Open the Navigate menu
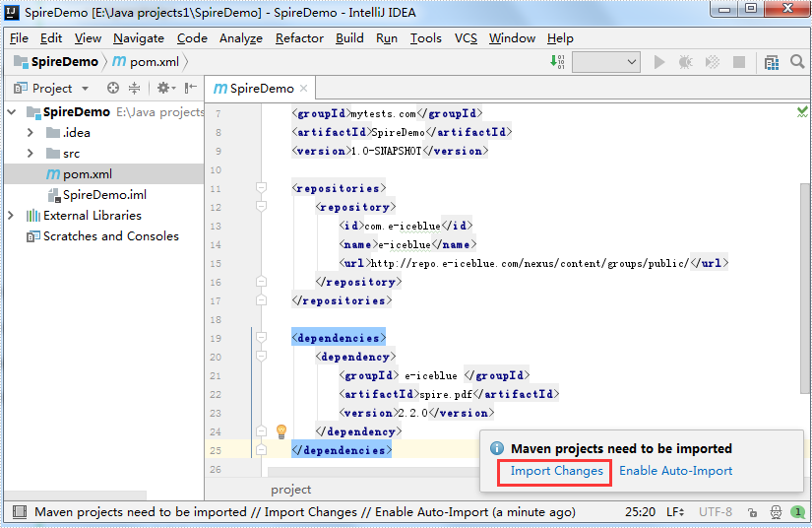This screenshot has width=812, height=528. 138,38
